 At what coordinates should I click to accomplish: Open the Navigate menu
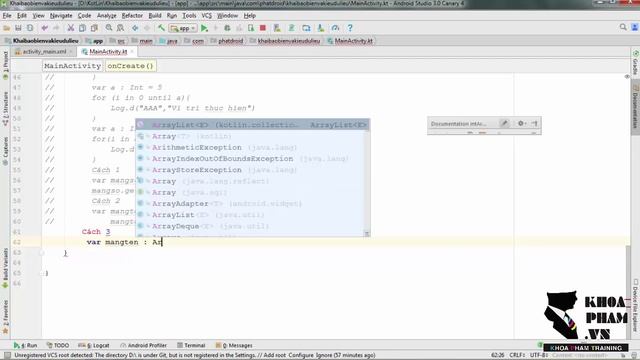point(61,16)
